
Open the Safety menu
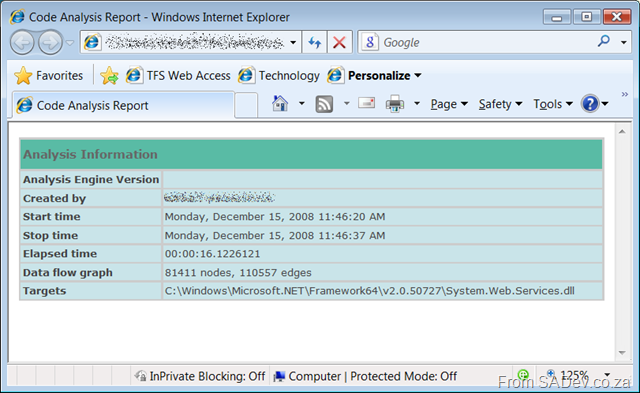point(500,104)
